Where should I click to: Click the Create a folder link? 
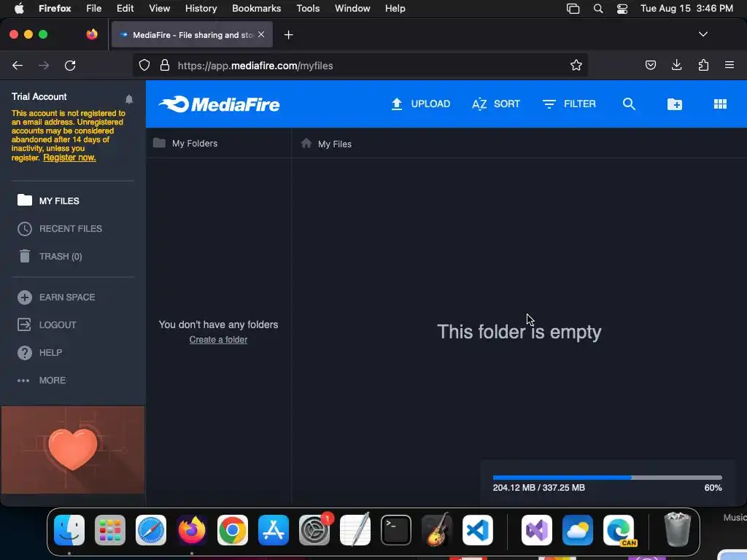pyautogui.click(x=218, y=340)
